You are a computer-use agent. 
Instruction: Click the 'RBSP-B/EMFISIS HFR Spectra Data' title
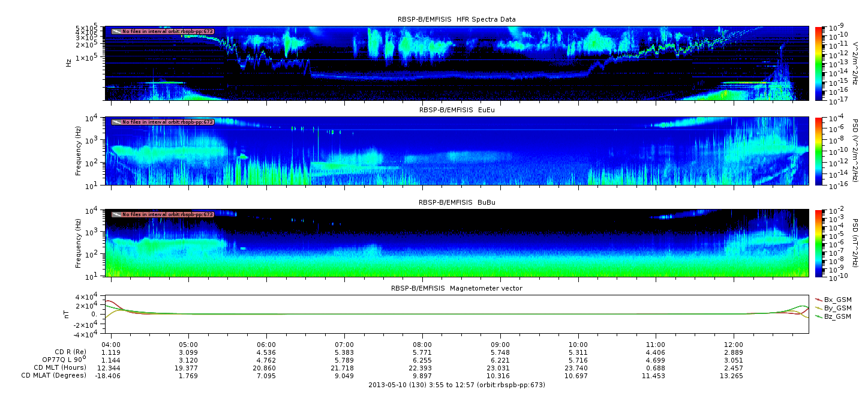click(x=456, y=20)
